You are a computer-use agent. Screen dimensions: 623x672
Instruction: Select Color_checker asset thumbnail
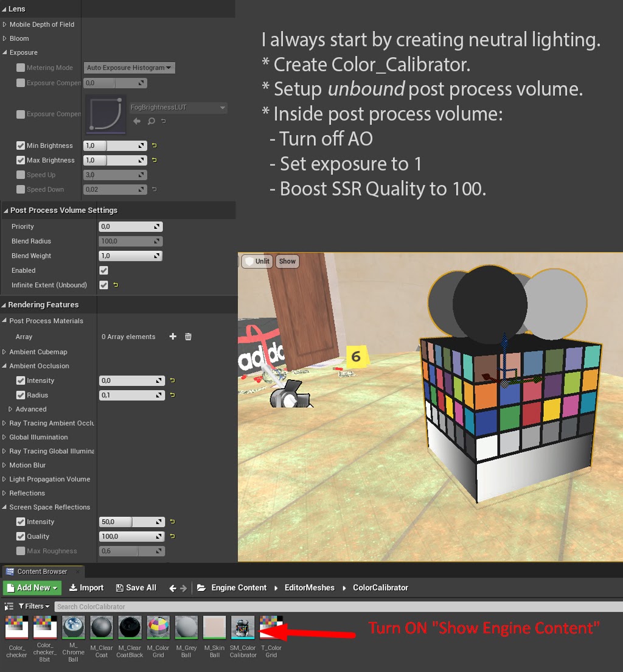coord(16,627)
